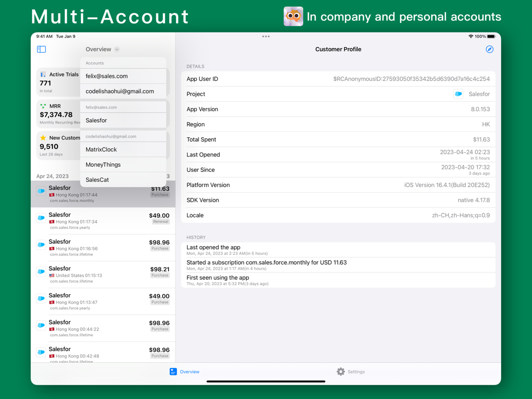Choose MoneyThings from the project menu
This screenshot has width=532, height=399.
(123, 164)
